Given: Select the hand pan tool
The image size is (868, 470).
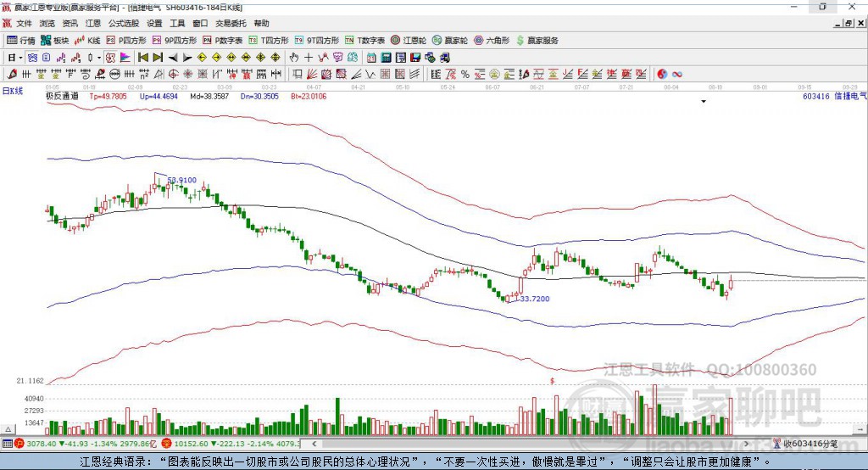Looking at the screenshot, I should click(x=294, y=57).
